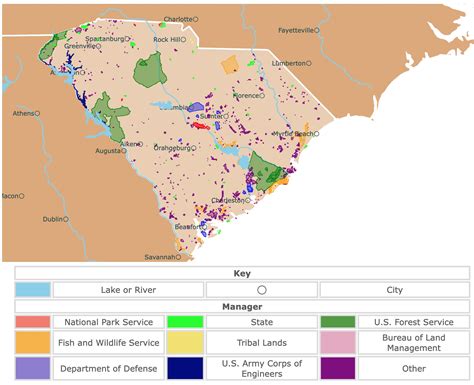The width and height of the screenshot is (474, 385).
Task: Click the 'Other' legend label
Action: coord(414,368)
